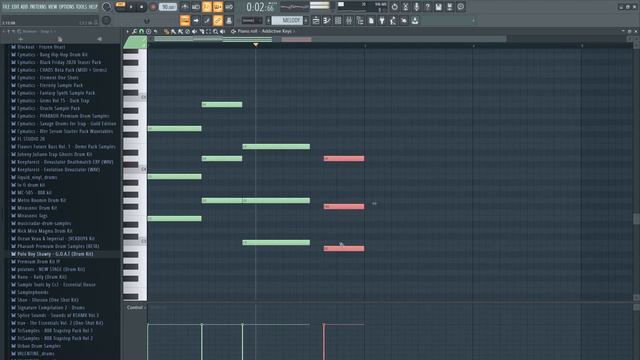Expand the 'Premium Drum Kit IV' folder
This screenshot has height=360, width=640.
point(38,262)
